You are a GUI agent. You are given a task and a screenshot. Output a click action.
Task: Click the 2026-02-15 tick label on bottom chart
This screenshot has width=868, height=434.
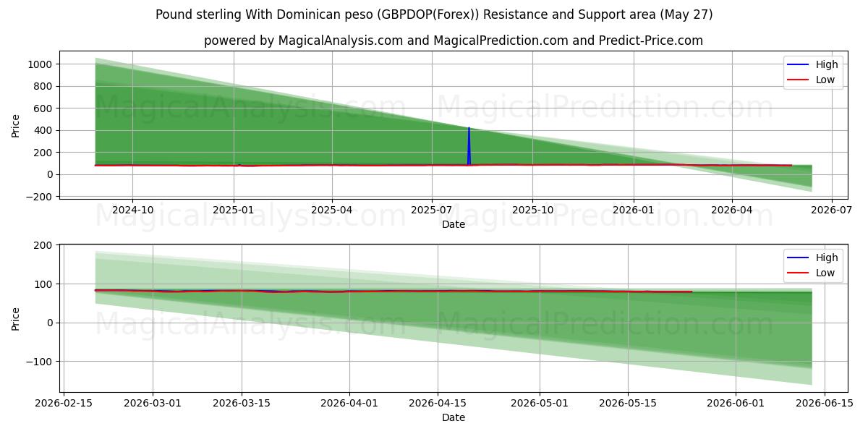pos(64,403)
